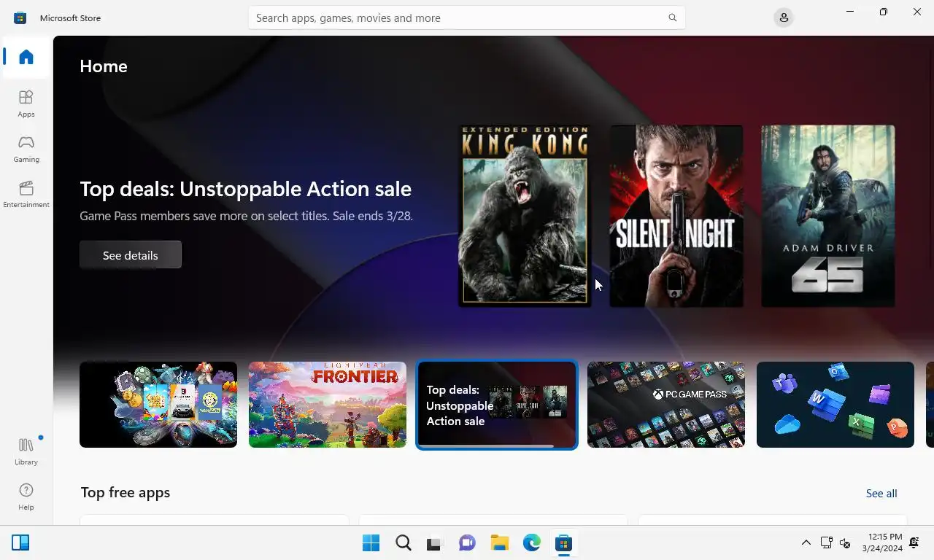Open the Chat app on taskbar
The height and width of the screenshot is (560, 934).
(x=467, y=543)
